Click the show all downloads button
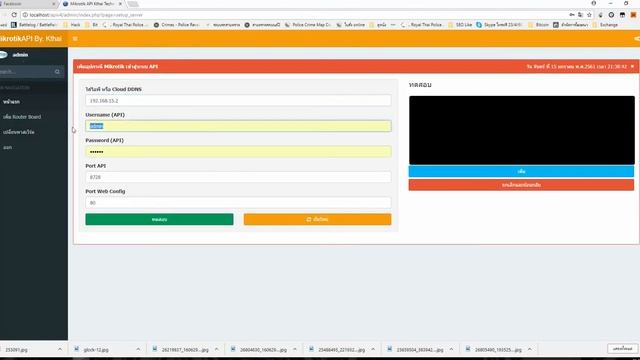Viewport: 640px width, 360px height. (623, 349)
